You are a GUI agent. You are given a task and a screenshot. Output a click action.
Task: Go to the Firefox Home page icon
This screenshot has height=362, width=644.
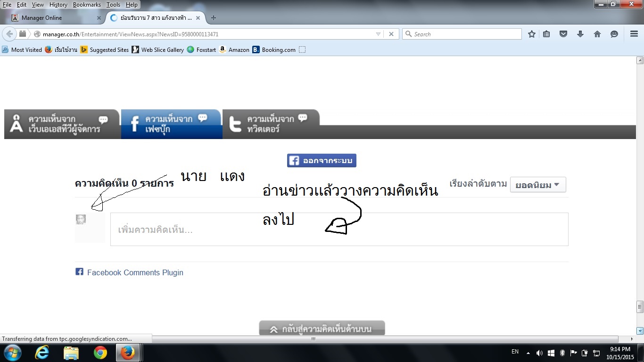(597, 34)
